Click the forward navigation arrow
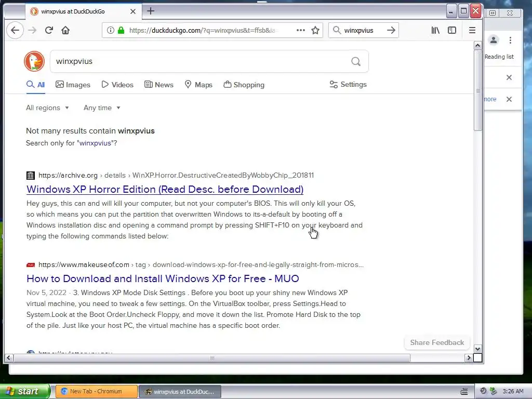532x399 pixels. coord(32,30)
